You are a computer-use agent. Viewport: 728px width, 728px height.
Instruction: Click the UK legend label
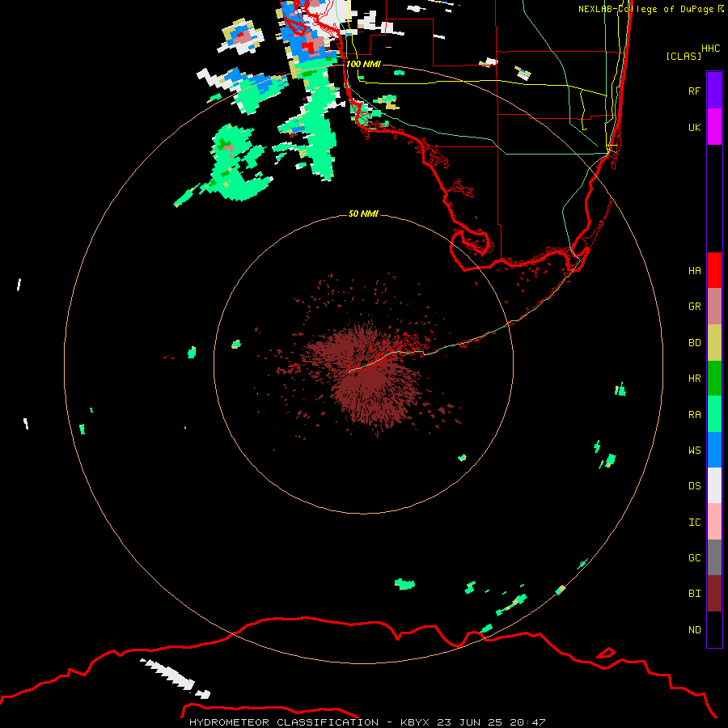694,127
